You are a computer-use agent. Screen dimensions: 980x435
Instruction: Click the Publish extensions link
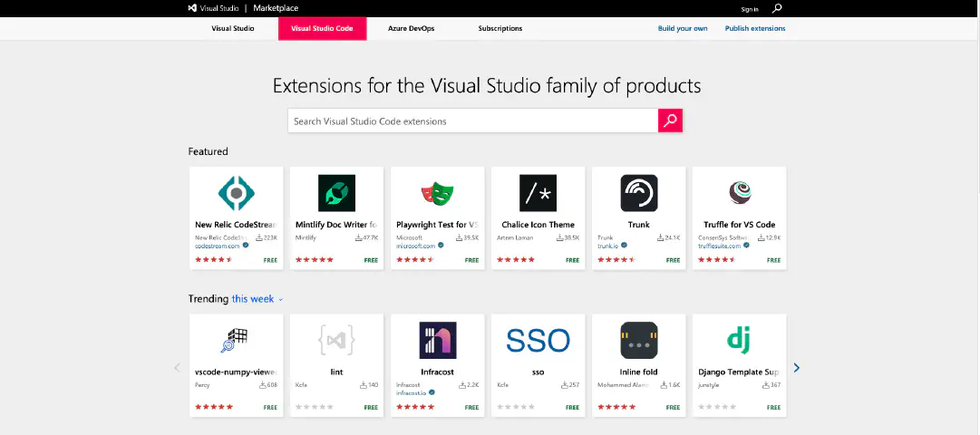754,29
